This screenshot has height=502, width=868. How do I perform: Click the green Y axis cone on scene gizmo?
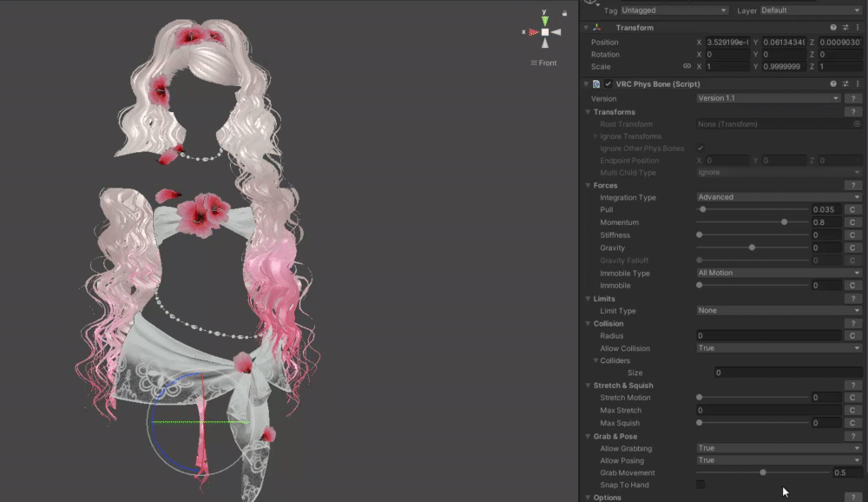[544, 19]
